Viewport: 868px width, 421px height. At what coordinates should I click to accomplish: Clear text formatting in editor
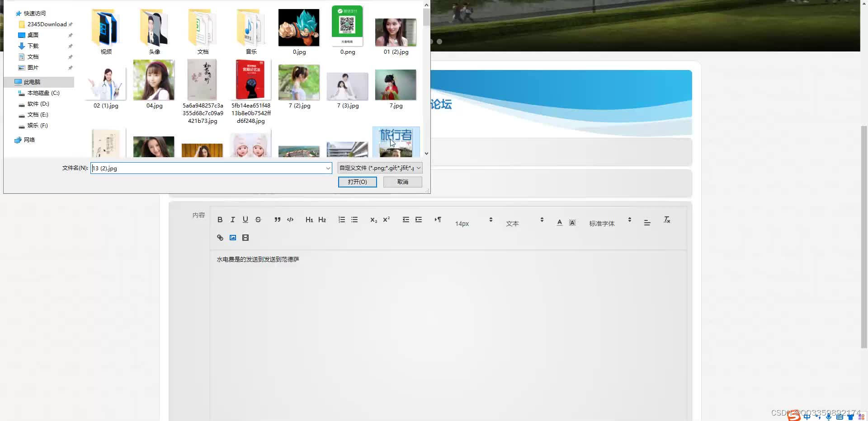666,220
